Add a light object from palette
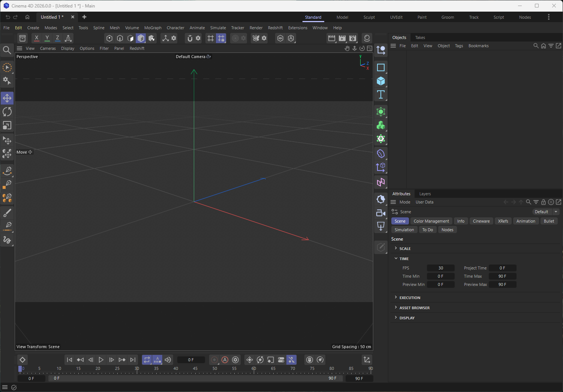This screenshot has height=392, width=563. [381, 226]
